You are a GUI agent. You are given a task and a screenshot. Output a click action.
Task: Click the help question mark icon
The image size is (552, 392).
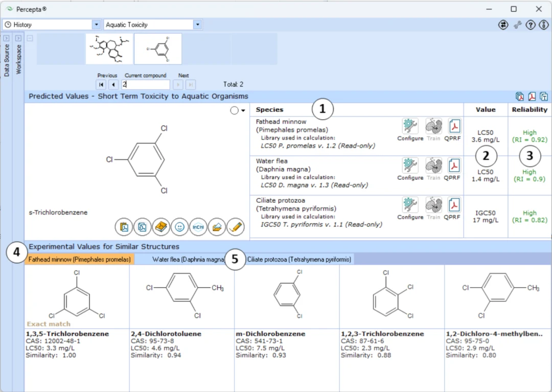click(x=531, y=25)
